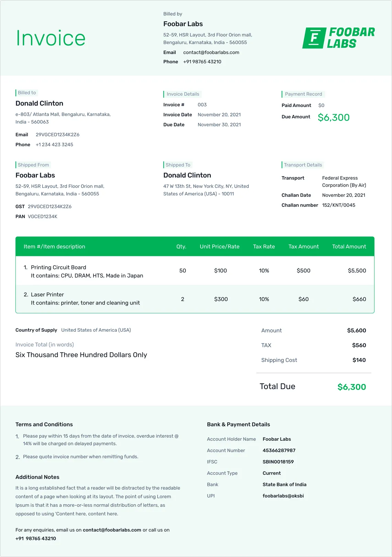This screenshot has width=392, height=557.
Task: Select the Printing Circuit Board item name
Action: pos(58,267)
